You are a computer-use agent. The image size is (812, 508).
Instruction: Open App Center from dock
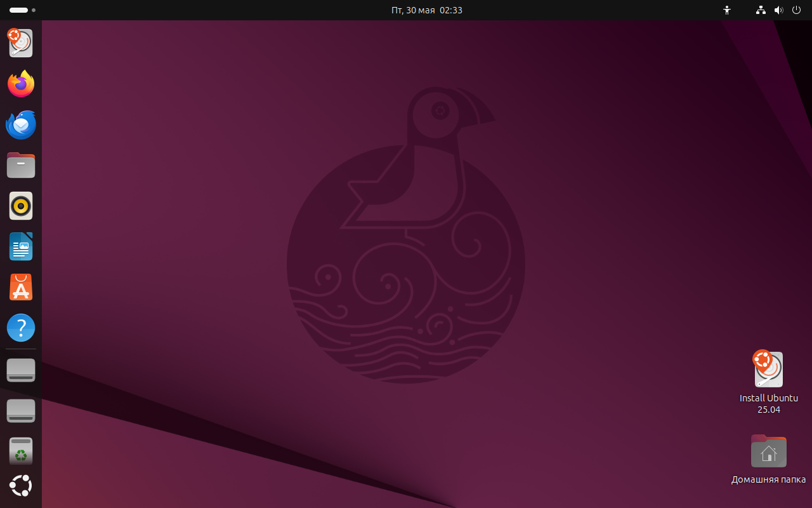(x=21, y=288)
